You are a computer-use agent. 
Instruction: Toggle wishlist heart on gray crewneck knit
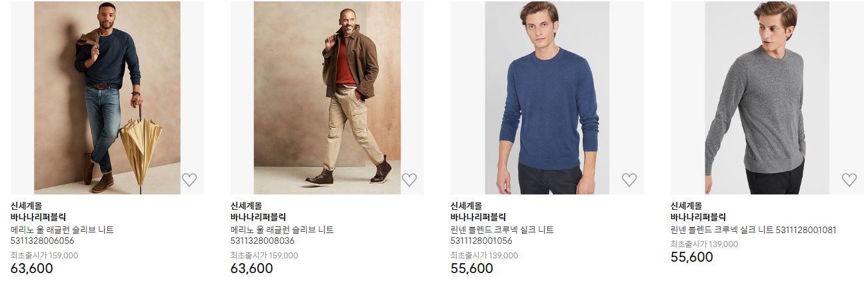tap(849, 180)
